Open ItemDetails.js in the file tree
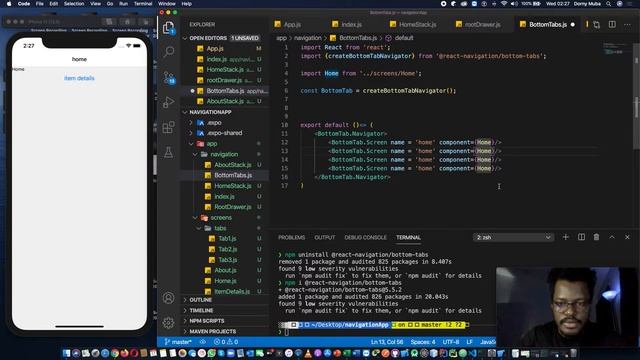This screenshot has height=360, width=640. pos(232,291)
